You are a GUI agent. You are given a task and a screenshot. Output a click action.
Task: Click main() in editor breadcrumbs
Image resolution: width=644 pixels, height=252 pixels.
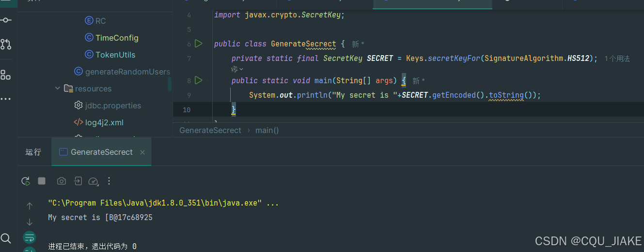tap(267, 130)
